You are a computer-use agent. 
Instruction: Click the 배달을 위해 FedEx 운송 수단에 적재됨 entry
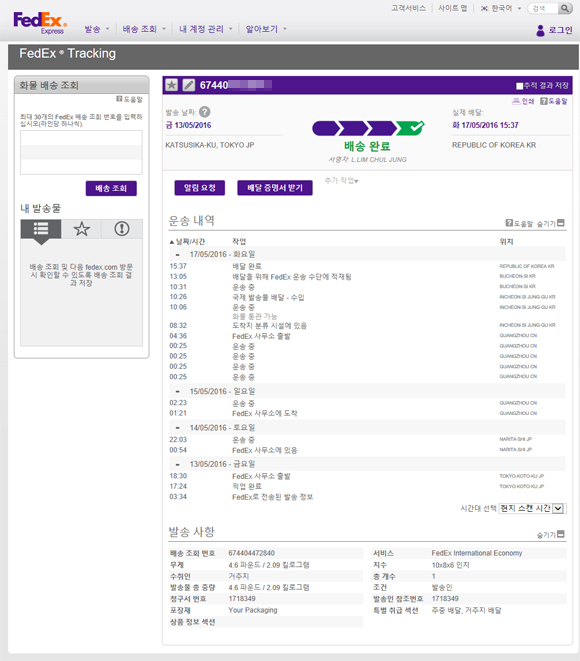(292, 277)
